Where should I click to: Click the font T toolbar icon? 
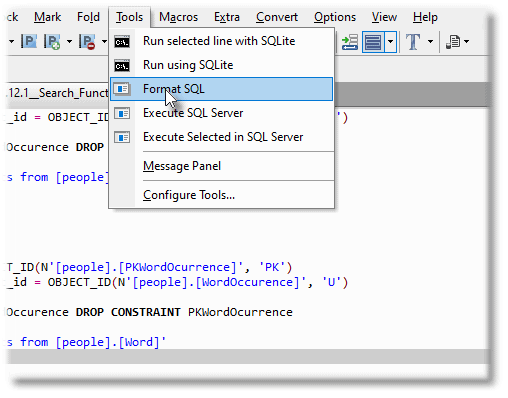tap(413, 42)
